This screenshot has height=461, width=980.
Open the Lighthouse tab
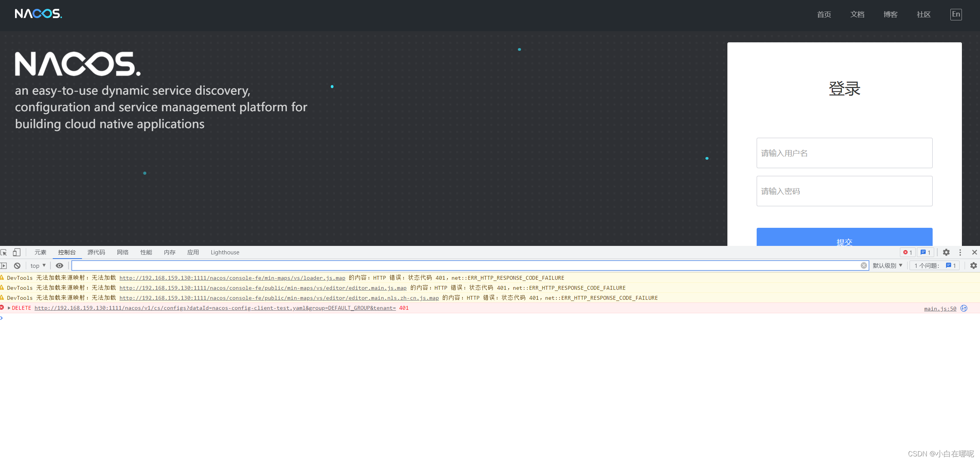coord(225,252)
